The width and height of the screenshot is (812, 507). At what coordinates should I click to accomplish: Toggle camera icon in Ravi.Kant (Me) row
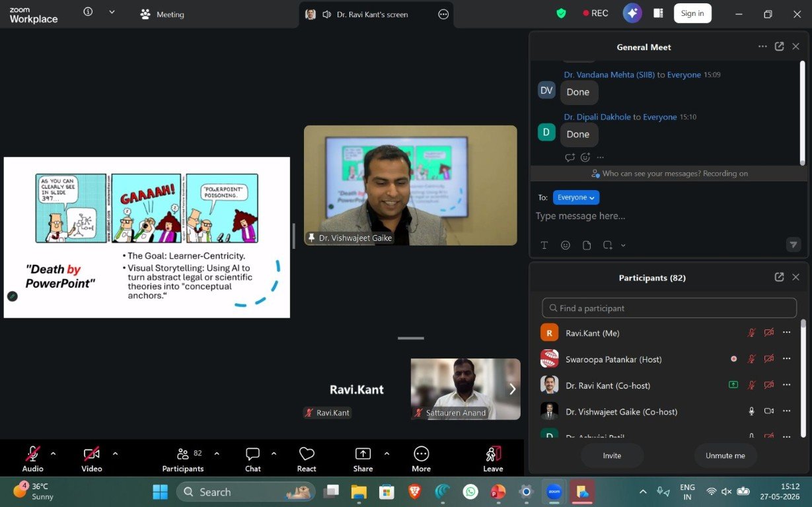point(769,333)
